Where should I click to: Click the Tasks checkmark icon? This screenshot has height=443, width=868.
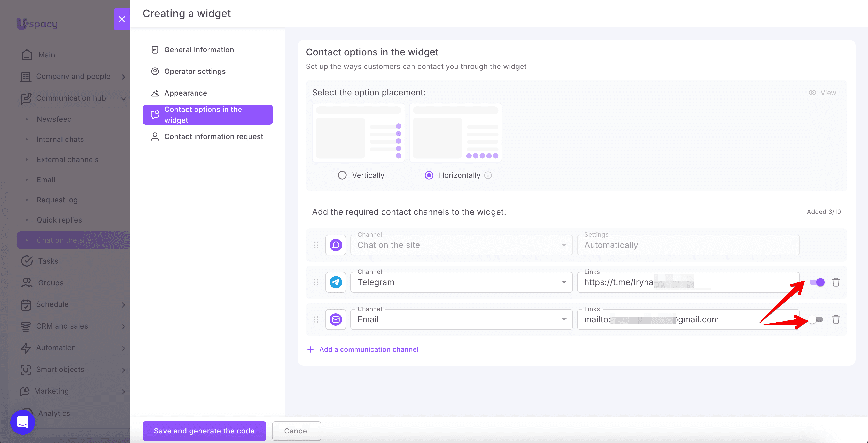pyautogui.click(x=27, y=261)
